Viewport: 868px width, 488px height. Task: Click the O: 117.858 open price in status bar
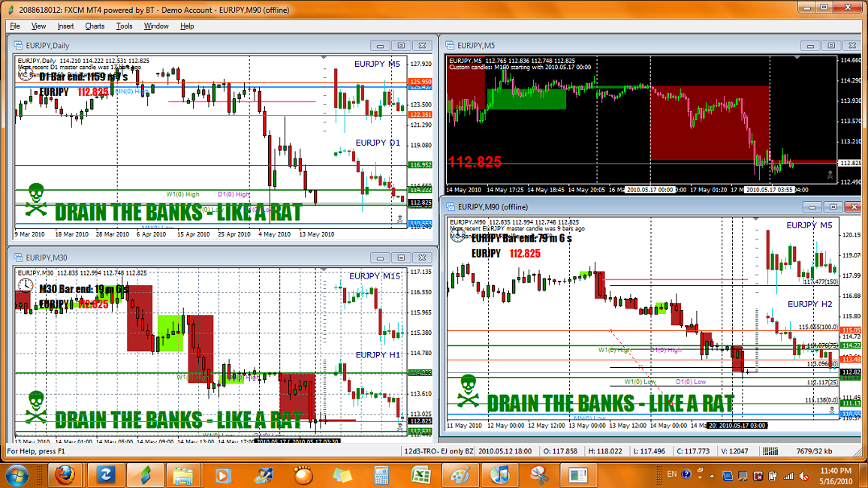tap(559, 451)
